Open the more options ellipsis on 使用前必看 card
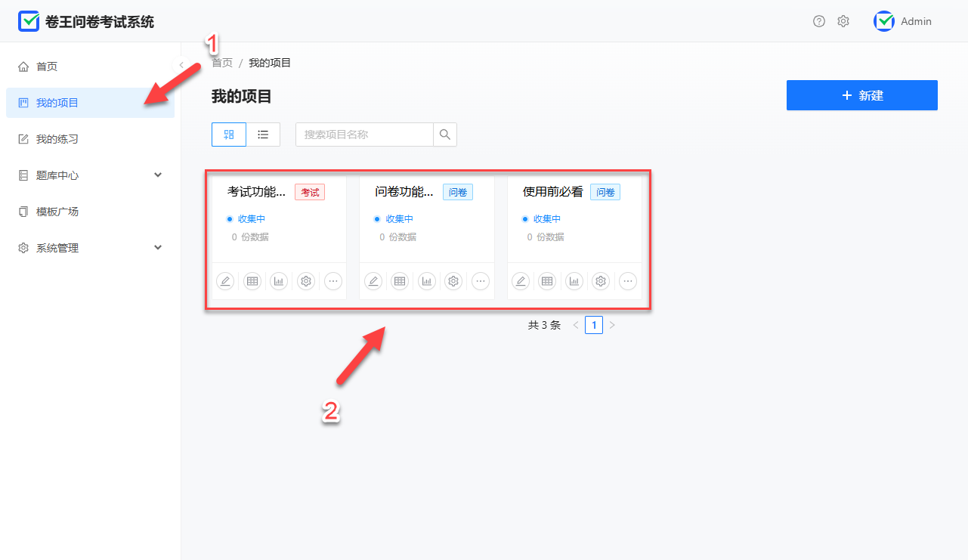 (x=628, y=281)
